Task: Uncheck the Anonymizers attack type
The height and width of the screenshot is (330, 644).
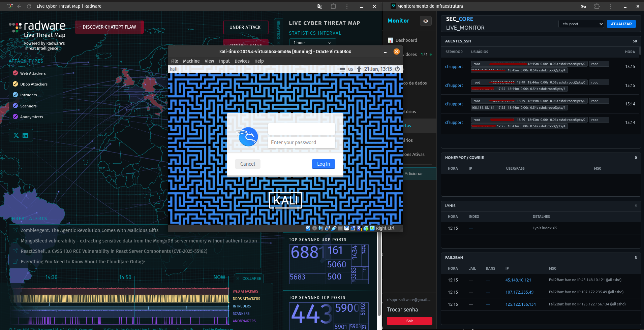Action: [x=15, y=117]
